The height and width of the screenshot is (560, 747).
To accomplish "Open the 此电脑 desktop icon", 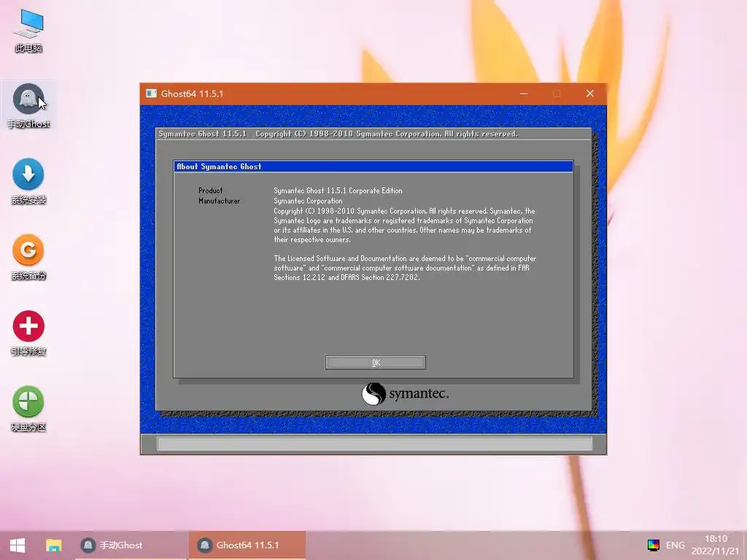I will point(28,30).
